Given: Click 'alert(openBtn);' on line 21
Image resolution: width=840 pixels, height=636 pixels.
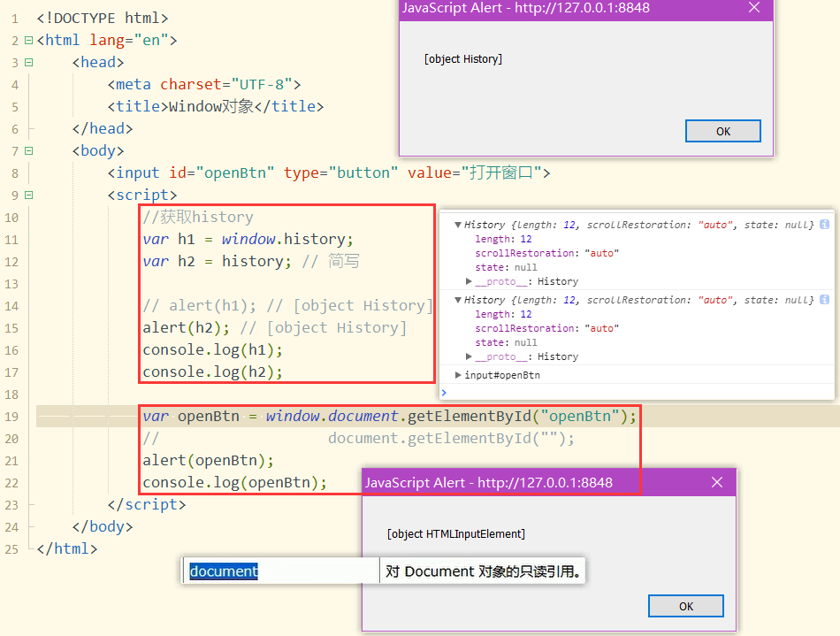Looking at the screenshot, I should 208,460.
